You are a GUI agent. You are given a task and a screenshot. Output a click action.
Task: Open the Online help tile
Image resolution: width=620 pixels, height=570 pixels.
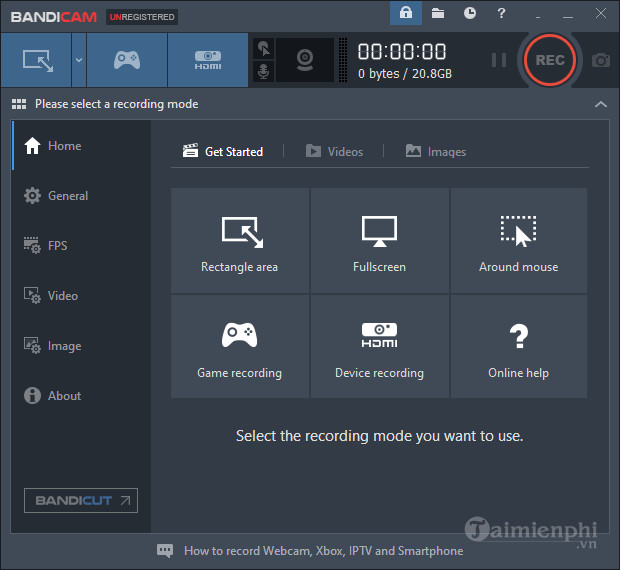click(519, 346)
